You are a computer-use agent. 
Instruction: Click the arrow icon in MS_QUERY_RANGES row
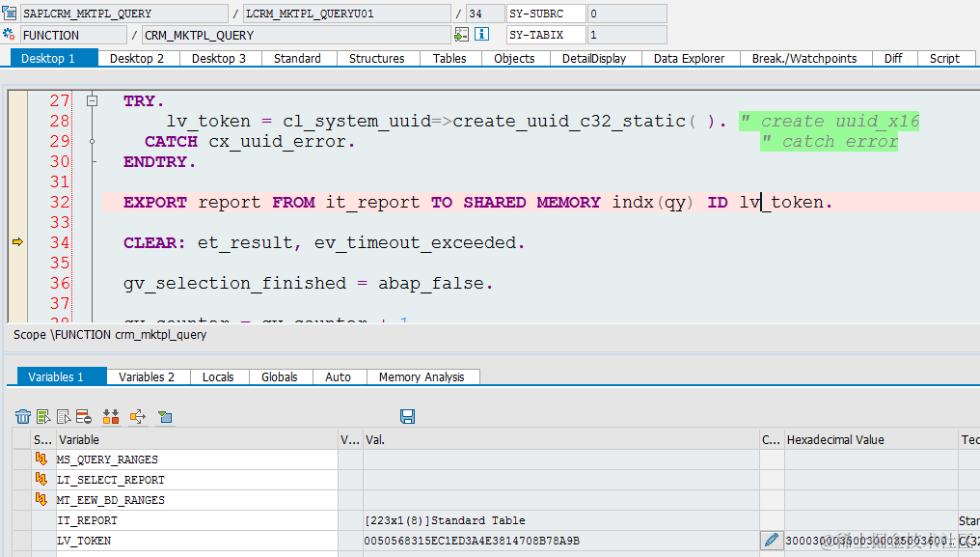(x=41, y=460)
